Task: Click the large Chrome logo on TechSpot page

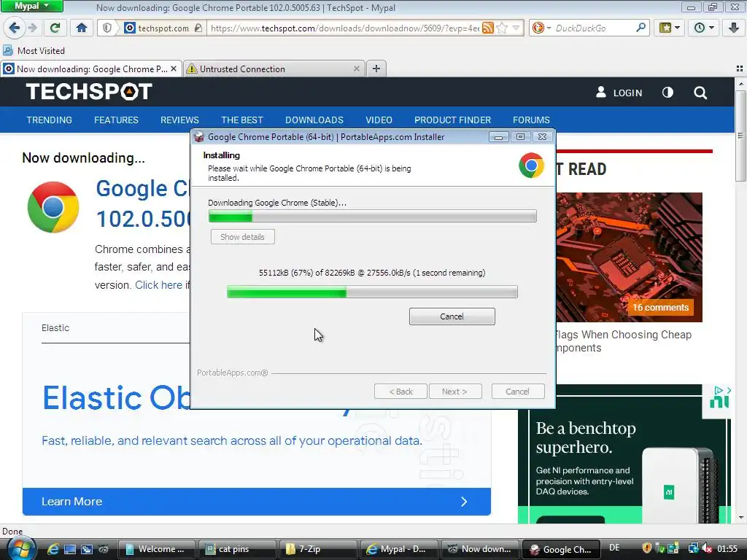Action: pyautogui.click(x=53, y=207)
